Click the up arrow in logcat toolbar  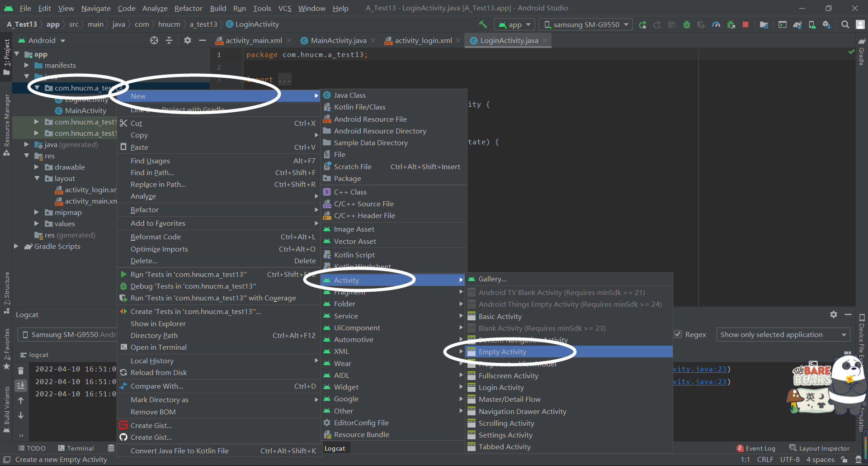tap(21, 400)
